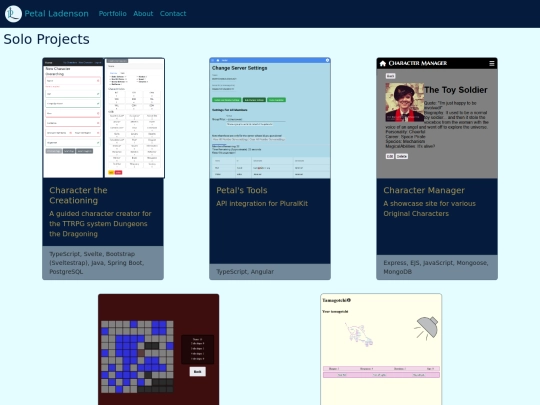The height and width of the screenshot is (405, 540).
Task: Open the blue grid game thumbnail
Action: tap(158, 349)
